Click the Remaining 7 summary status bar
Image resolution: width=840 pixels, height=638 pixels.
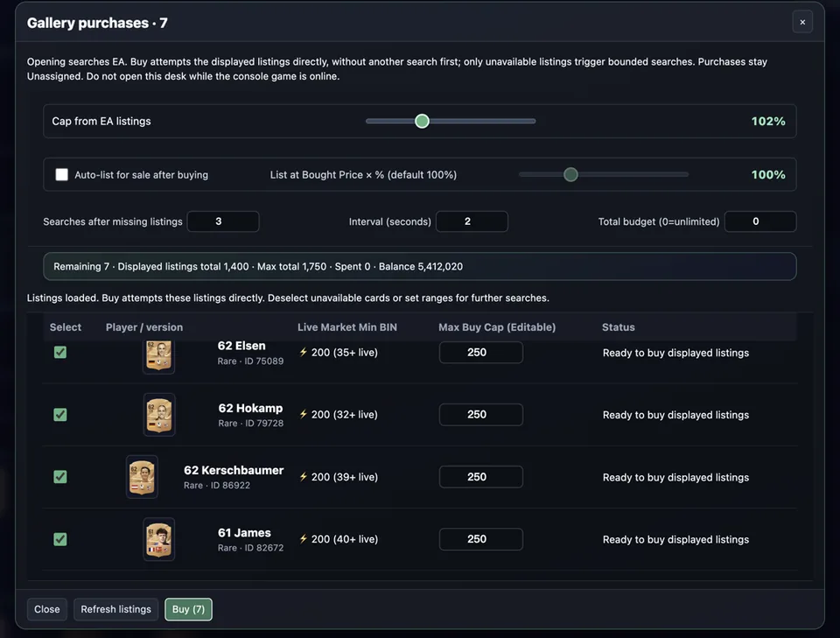pos(419,266)
